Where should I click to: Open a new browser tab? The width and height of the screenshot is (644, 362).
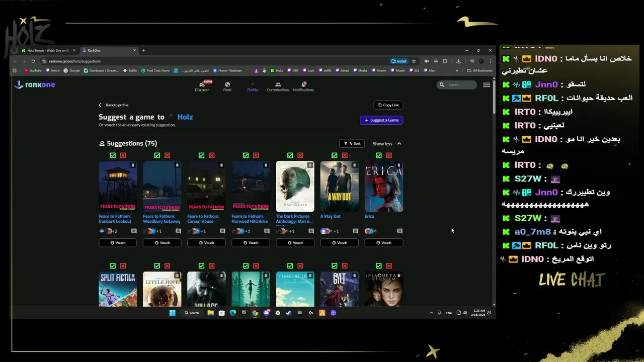point(143,50)
